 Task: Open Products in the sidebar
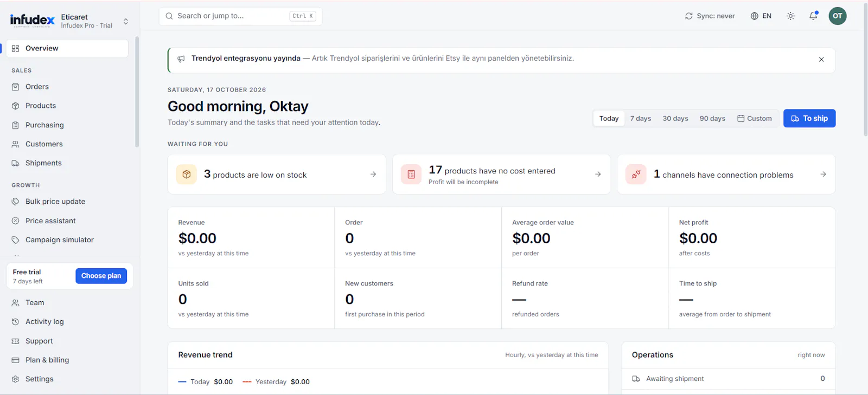(x=67, y=106)
